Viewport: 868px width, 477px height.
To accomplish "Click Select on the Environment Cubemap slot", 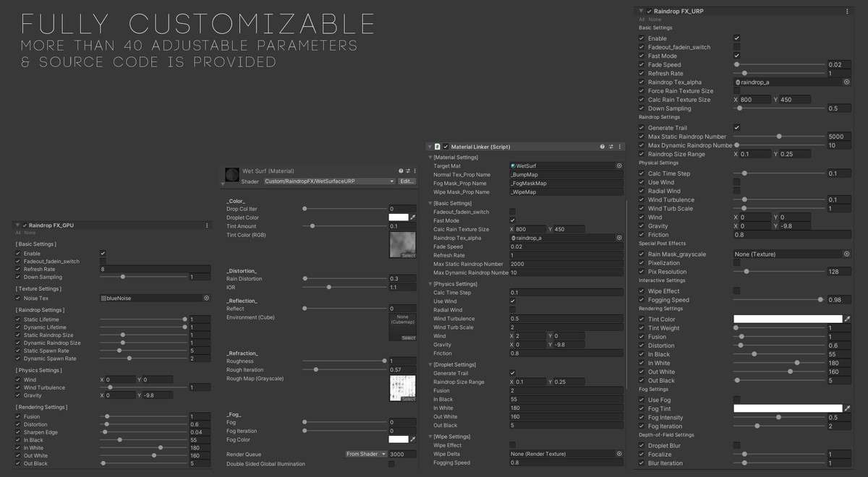I will pos(409,338).
